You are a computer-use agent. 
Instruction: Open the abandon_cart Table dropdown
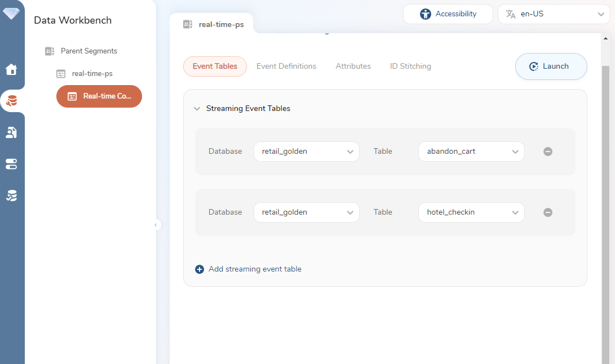coord(471,152)
